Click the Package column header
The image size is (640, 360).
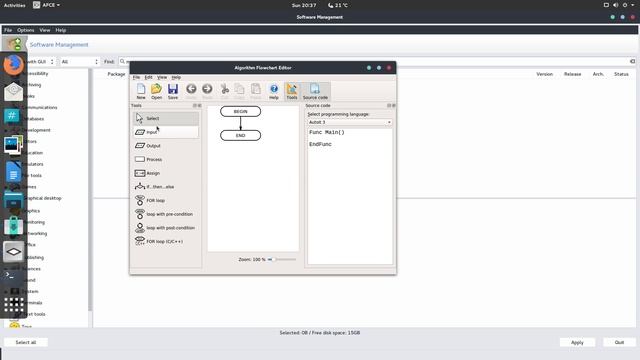click(x=116, y=74)
